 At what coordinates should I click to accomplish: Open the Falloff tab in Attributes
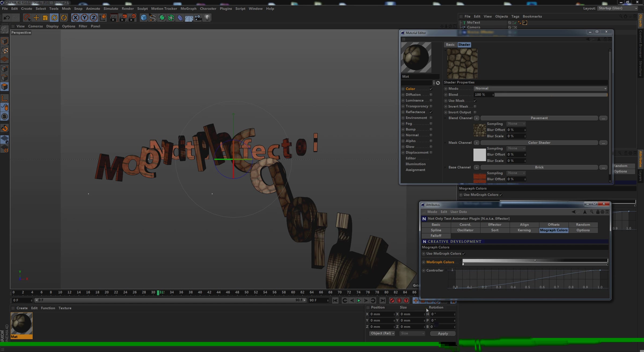(x=436, y=236)
